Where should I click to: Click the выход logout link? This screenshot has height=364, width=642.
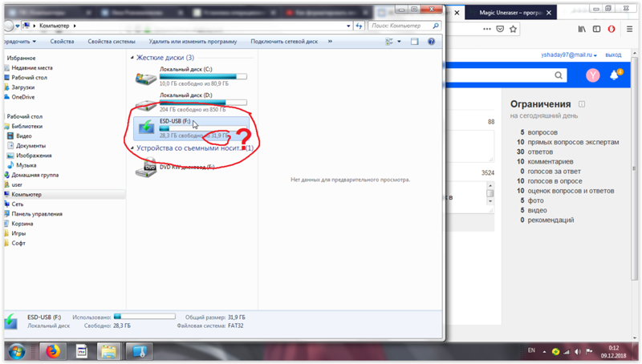pos(613,55)
